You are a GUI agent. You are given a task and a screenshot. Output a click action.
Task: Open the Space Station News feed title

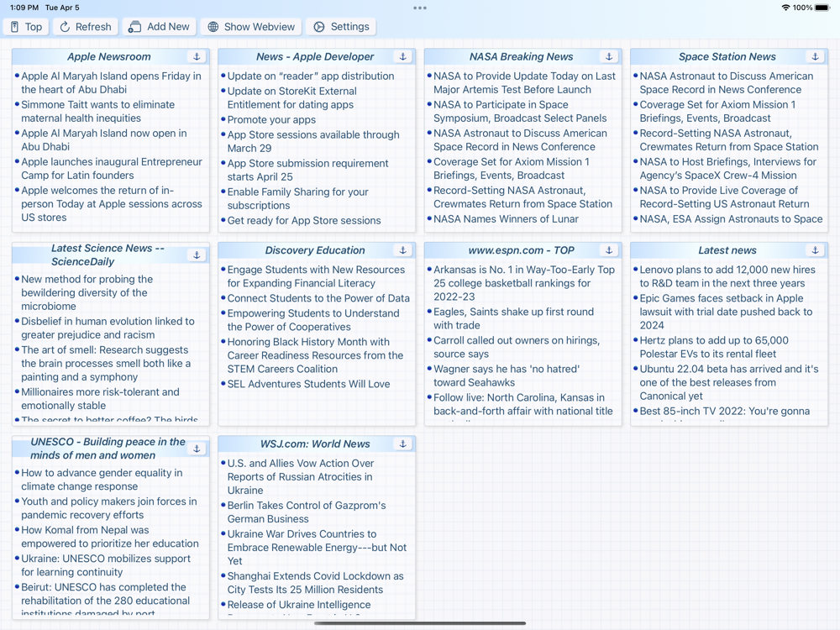(727, 57)
